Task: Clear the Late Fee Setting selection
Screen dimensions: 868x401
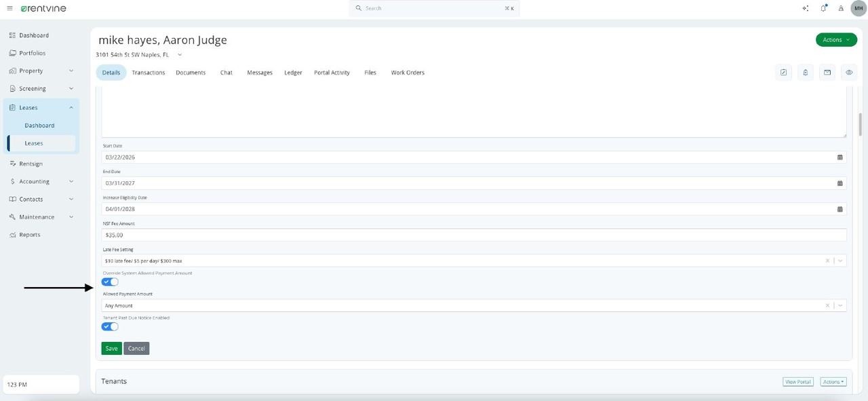Action: pyautogui.click(x=827, y=261)
